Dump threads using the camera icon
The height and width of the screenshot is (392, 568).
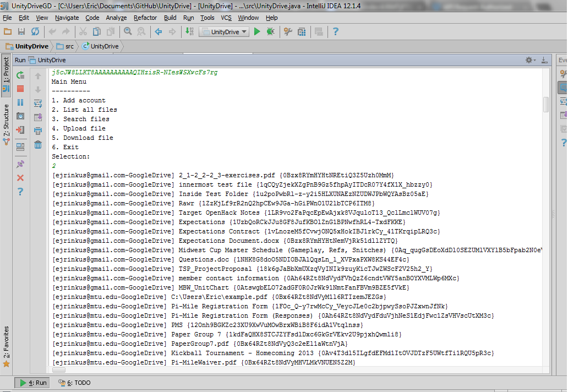point(20,116)
